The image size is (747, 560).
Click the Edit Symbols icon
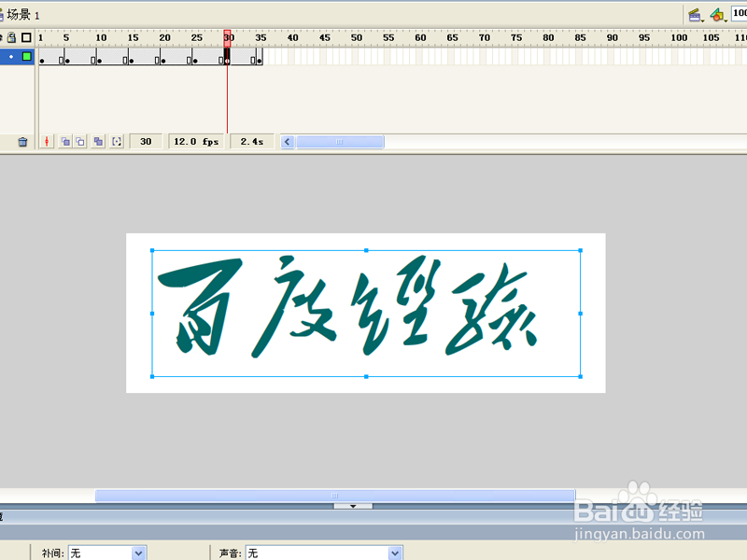[x=717, y=15]
